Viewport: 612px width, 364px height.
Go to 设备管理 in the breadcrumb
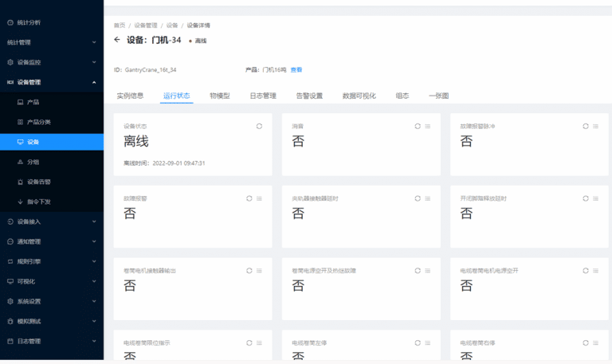(x=146, y=25)
